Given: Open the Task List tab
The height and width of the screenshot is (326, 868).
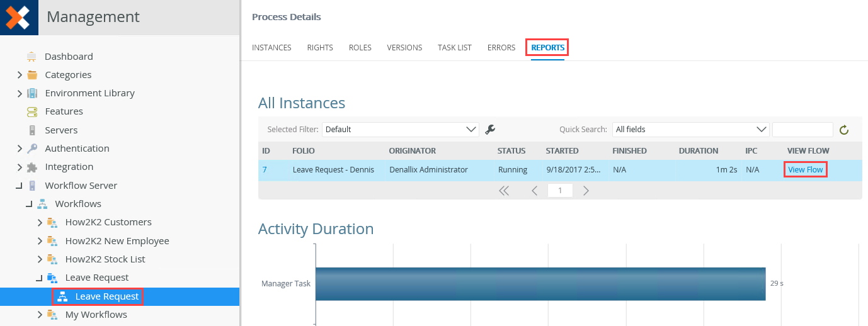Looking at the screenshot, I should (454, 48).
